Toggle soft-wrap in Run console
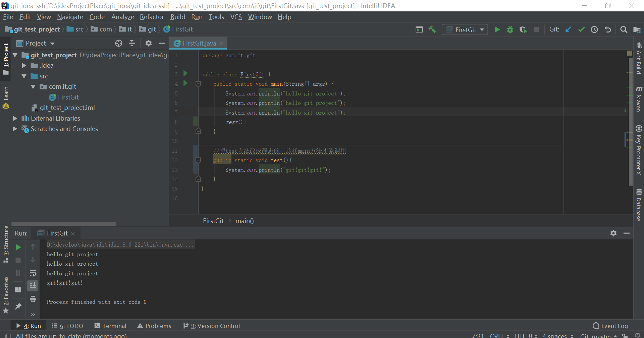Viewport: 644px width, 338px height. pyautogui.click(x=33, y=273)
